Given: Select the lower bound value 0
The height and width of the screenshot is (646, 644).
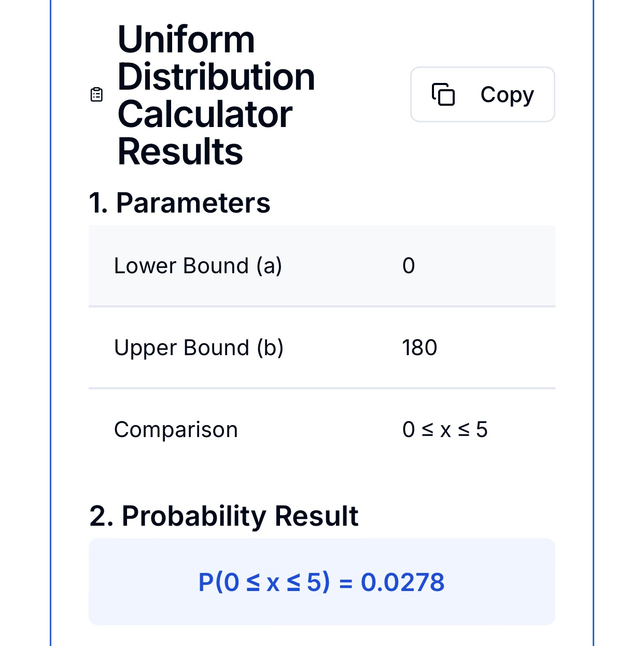Looking at the screenshot, I should tap(409, 266).
